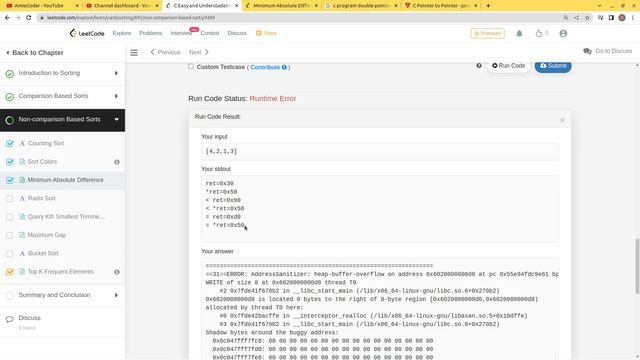Viewport: 640px width, 360px height.
Task: Open the user profile avatar icon
Action: tap(563, 33)
